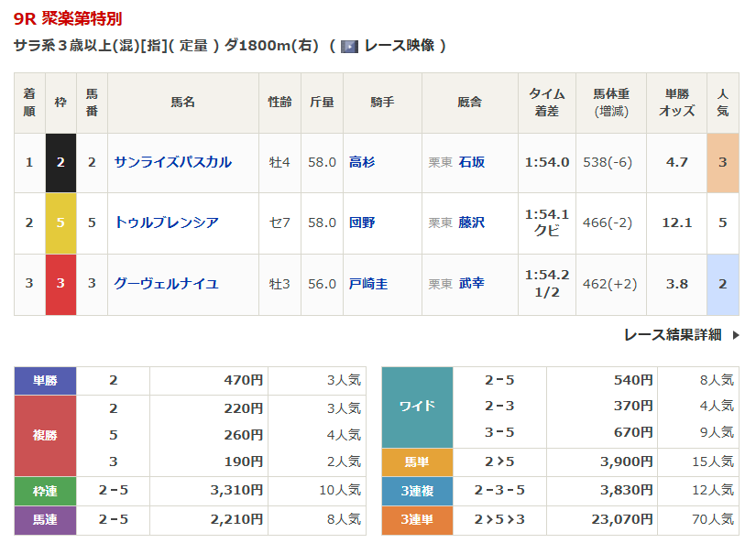Screen dimensions: 756x543
Task: Click the race video camera icon
Action: 349,46
